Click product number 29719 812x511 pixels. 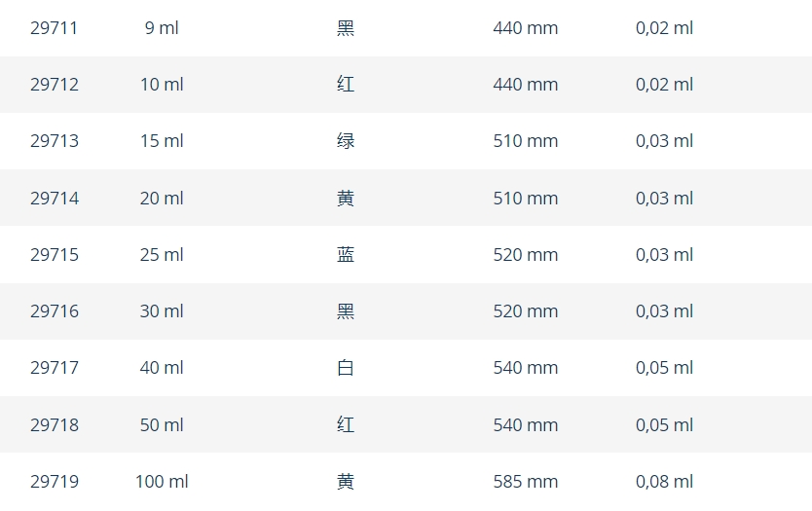coord(55,482)
